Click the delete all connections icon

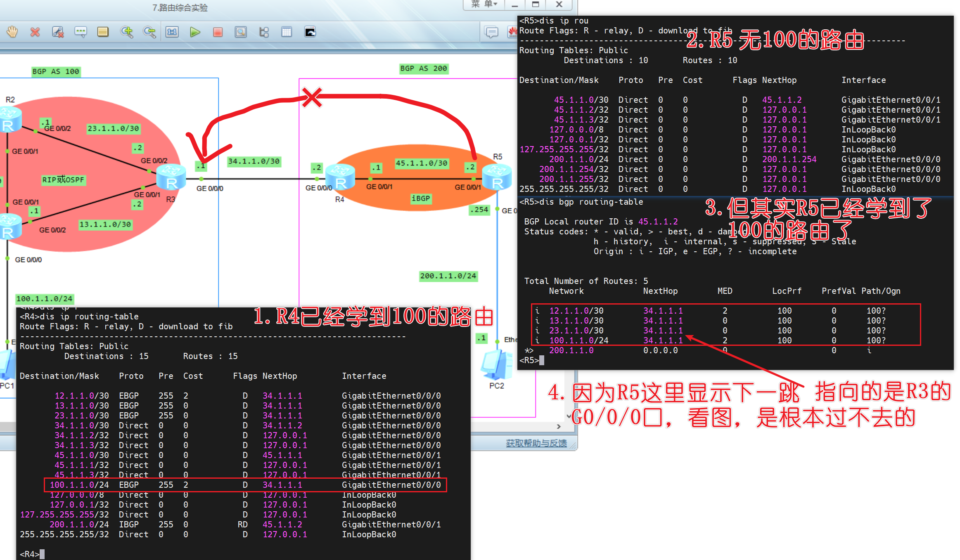pyautogui.click(x=58, y=32)
